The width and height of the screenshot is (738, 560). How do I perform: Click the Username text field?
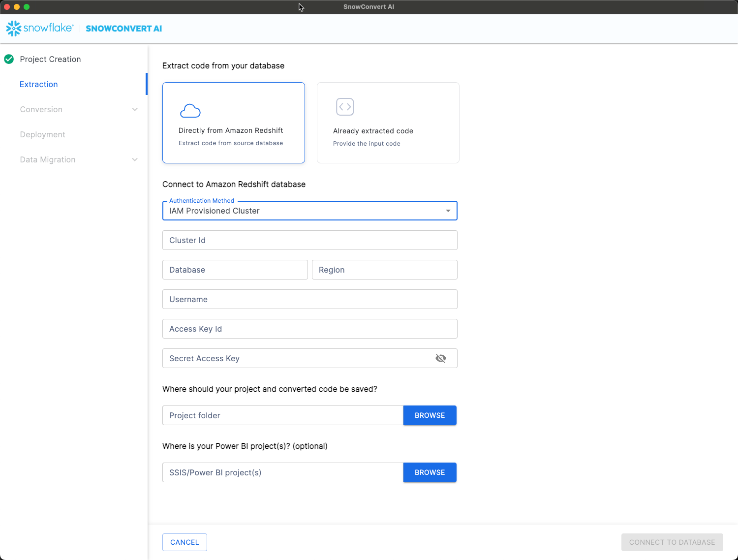coord(309,299)
